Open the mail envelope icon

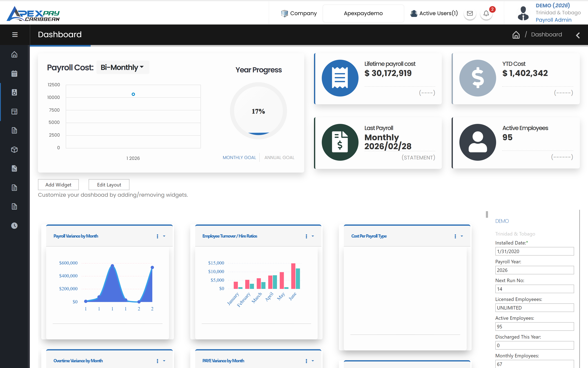pyautogui.click(x=470, y=13)
